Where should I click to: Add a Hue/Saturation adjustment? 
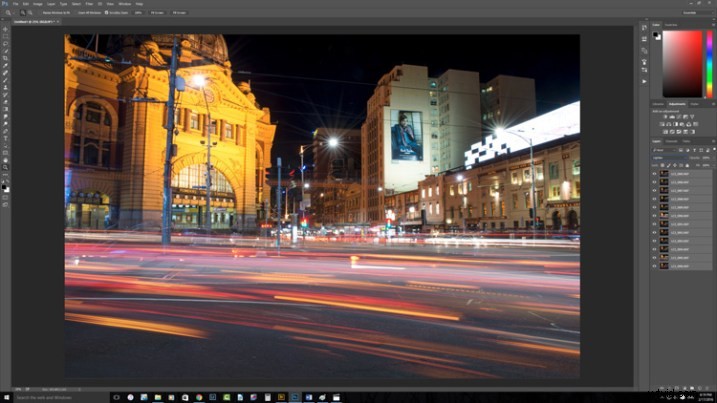pyautogui.click(x=662, y=124)
